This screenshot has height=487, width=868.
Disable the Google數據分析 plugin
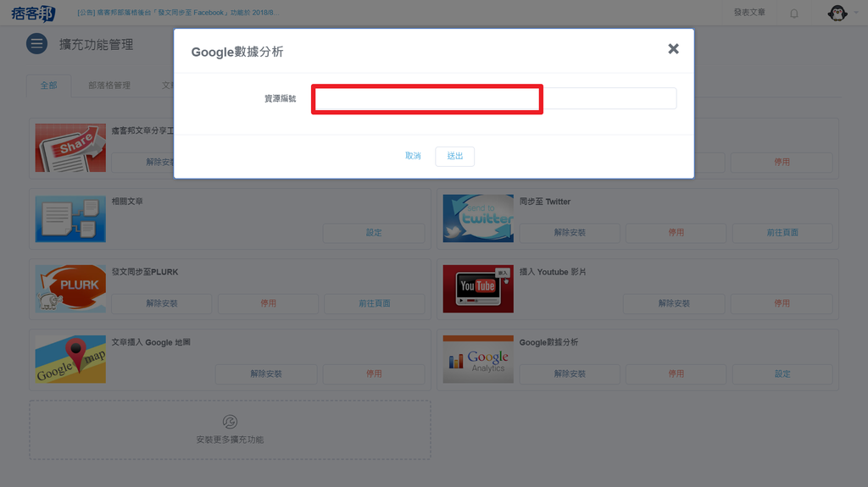point(676,374)
